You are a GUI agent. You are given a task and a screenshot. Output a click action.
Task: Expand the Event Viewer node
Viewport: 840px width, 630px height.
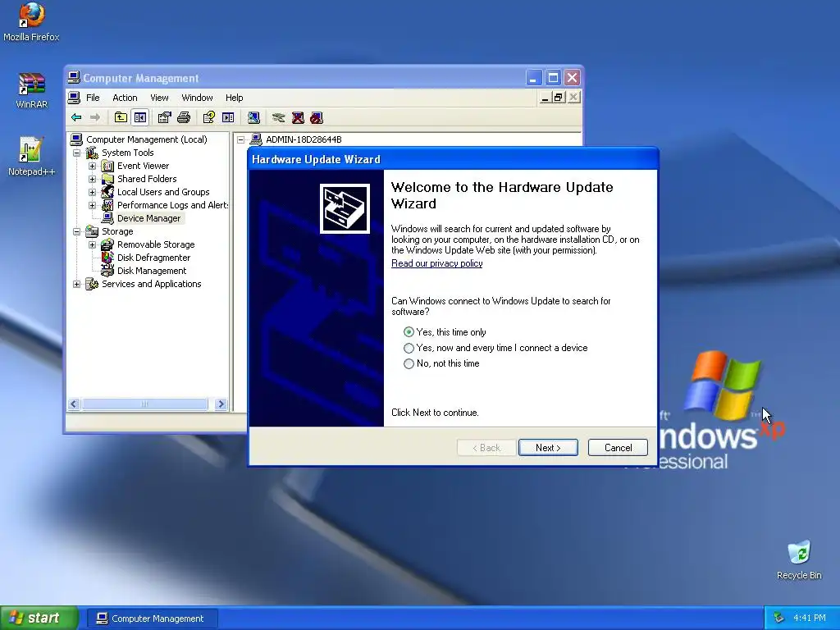coord(92,166)
